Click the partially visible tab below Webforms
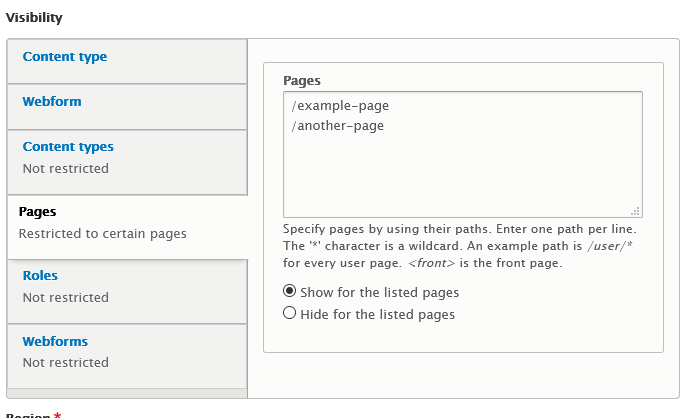 point(127,393)
